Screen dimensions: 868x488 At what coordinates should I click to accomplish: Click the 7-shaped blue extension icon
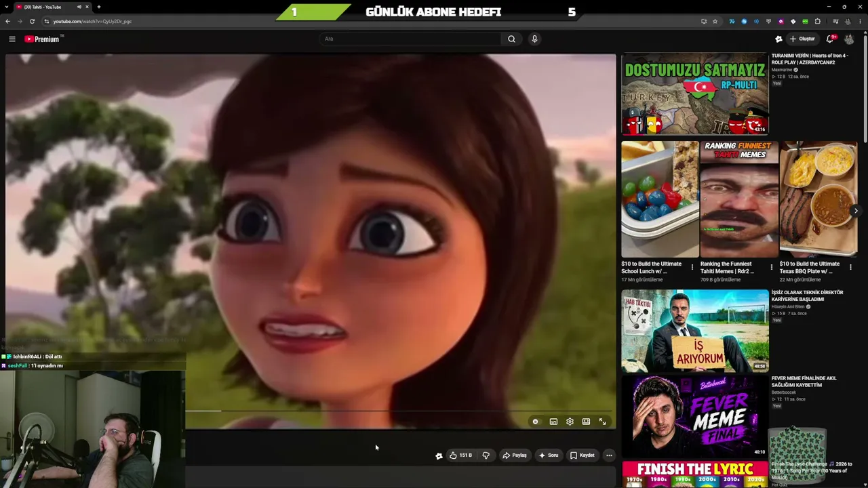click(x=732, y=21)
